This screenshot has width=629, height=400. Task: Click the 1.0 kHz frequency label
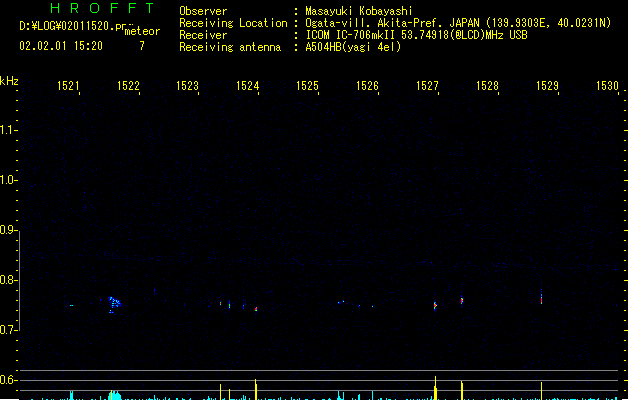tap(8, 180)
